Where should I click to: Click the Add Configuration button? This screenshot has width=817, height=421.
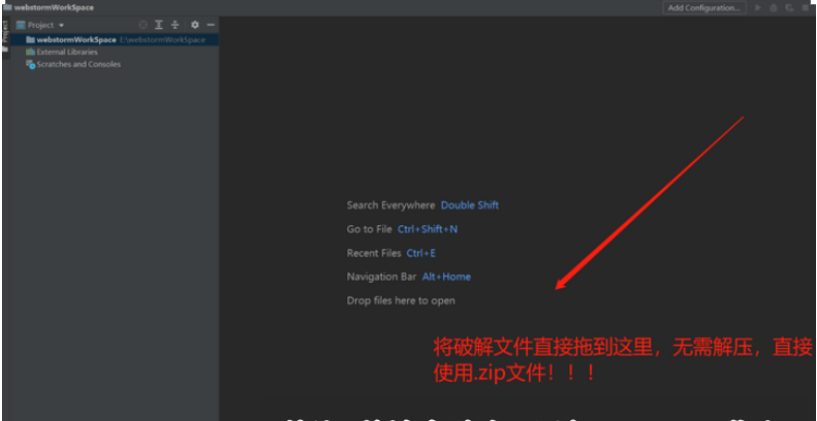(x=704, y=8)
